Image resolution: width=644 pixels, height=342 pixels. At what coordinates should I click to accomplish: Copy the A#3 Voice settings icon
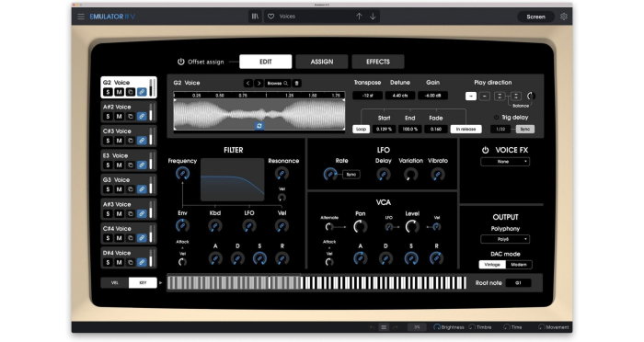tap(131, 214)
